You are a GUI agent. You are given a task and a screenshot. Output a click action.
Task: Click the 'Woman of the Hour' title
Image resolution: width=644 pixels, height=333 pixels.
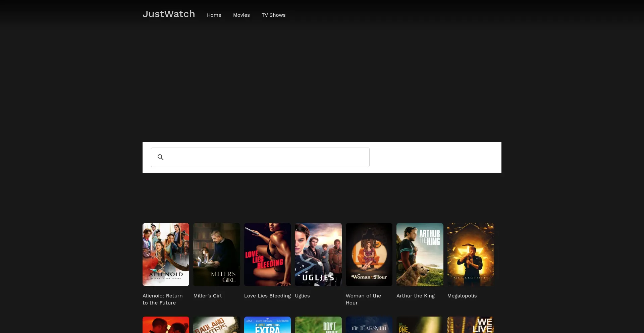363,299
